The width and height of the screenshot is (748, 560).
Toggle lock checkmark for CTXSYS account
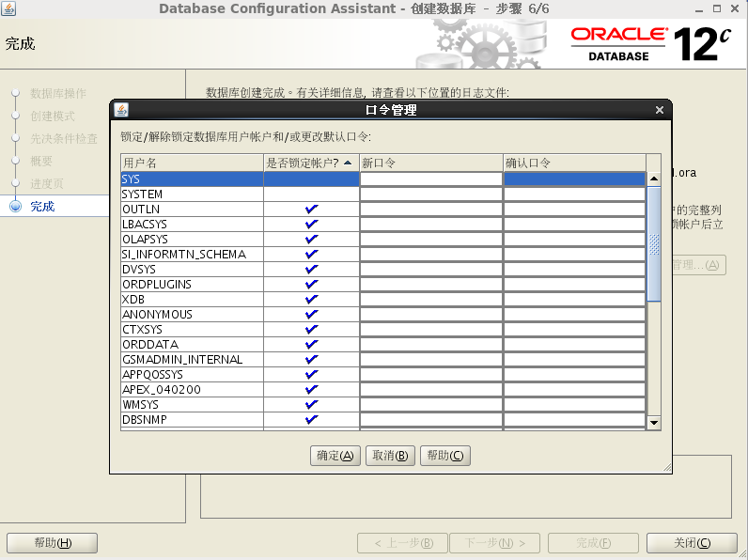(311, 329)
